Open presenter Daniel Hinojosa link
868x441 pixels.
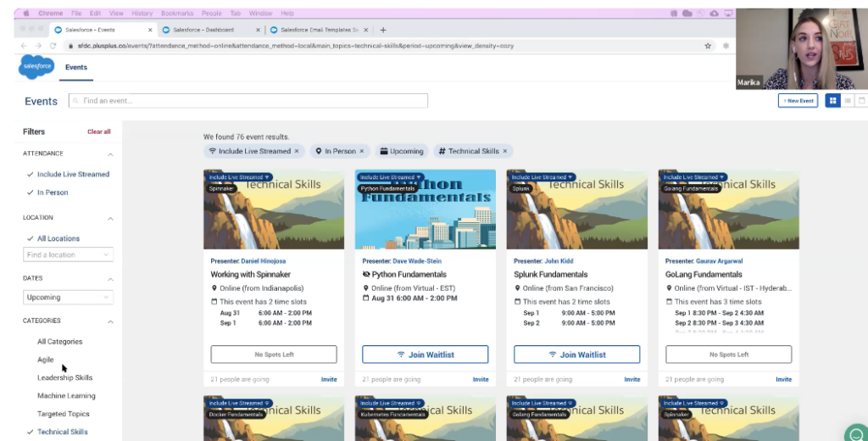[x=264, y=261]
